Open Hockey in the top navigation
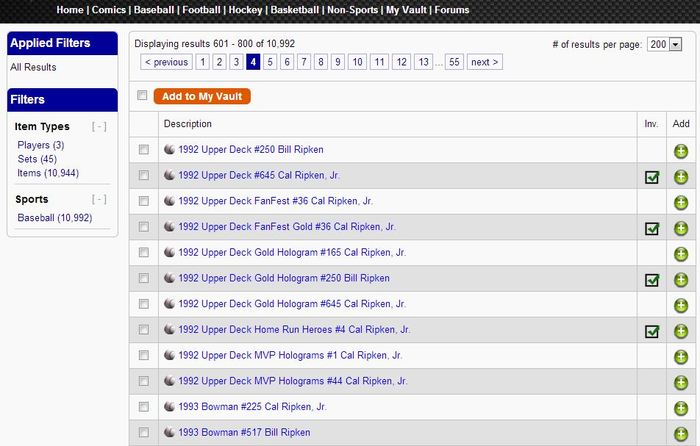Image resolution: width=700 pixels, height=446 pixels. click(x=245, y=10)
